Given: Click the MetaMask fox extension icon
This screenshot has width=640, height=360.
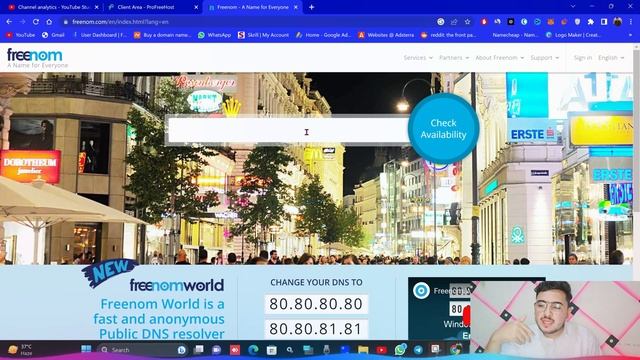Looking at the screenshot, I should point(551,22).
